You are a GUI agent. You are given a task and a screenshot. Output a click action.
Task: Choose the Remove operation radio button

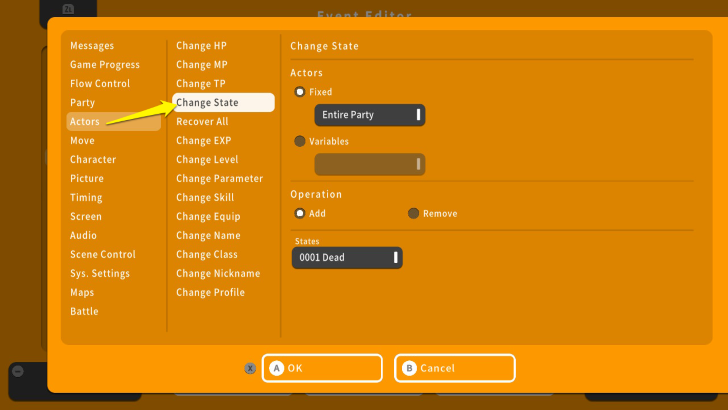pyautogui.click(x=413, y=213)
